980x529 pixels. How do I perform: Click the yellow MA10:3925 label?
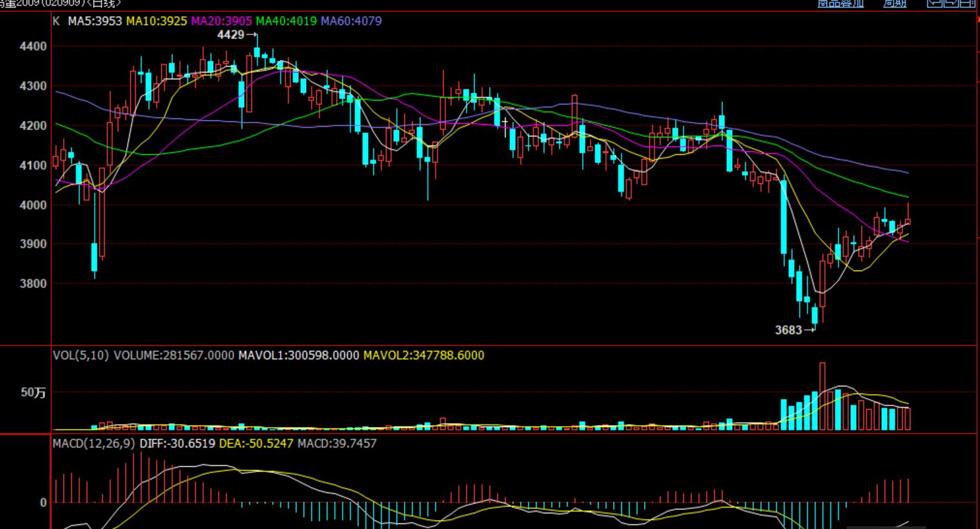(156, 21)
